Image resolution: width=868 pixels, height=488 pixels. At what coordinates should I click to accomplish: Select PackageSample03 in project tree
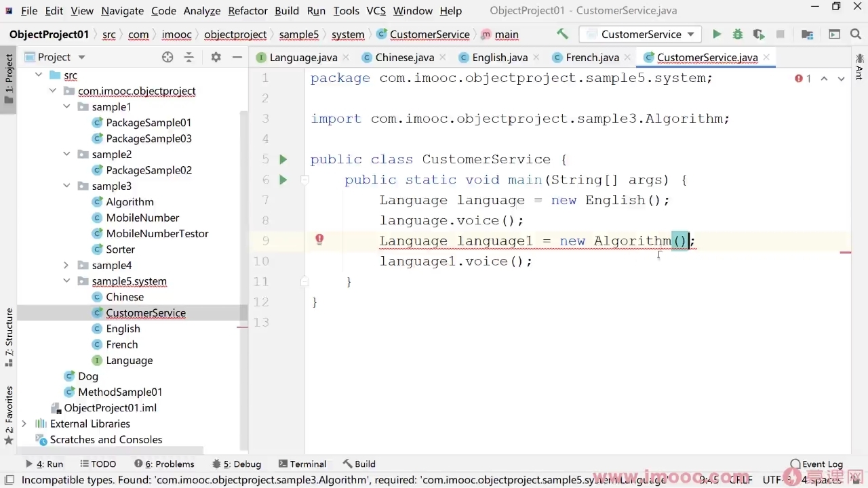[149, 138]
